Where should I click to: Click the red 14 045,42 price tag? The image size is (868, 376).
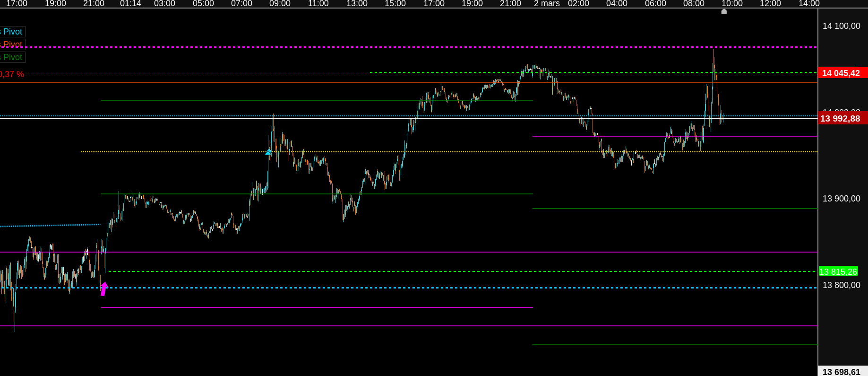(x=842, y=73)
